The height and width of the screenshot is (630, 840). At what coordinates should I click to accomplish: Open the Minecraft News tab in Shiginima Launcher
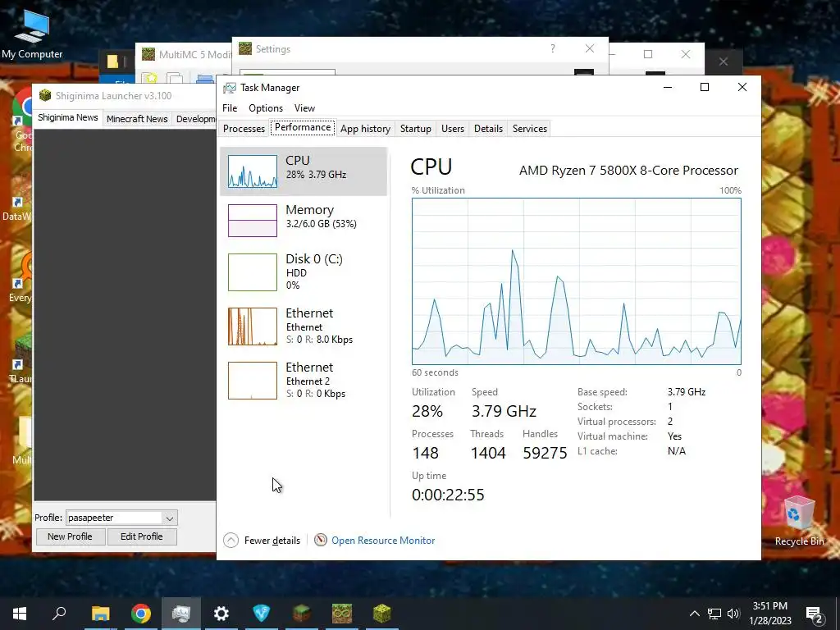click(x=137, y=119)
